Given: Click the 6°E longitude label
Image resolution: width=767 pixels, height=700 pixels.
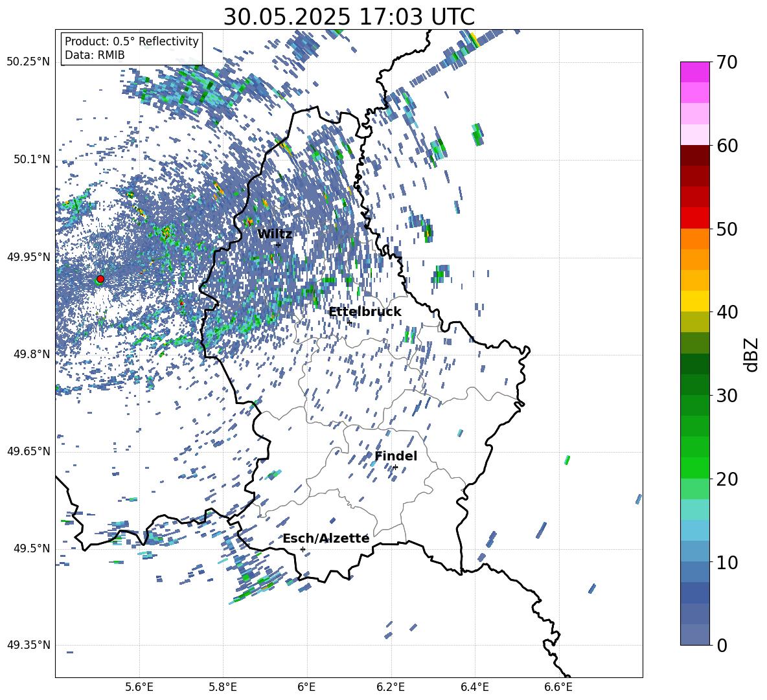Looking at the screenshot, I should [x=306, y=687].
